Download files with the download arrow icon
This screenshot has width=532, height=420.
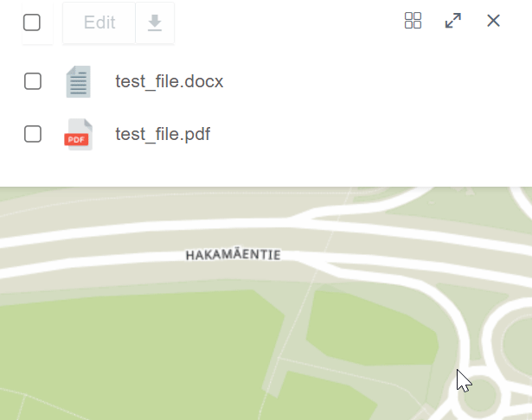[155, 22]
